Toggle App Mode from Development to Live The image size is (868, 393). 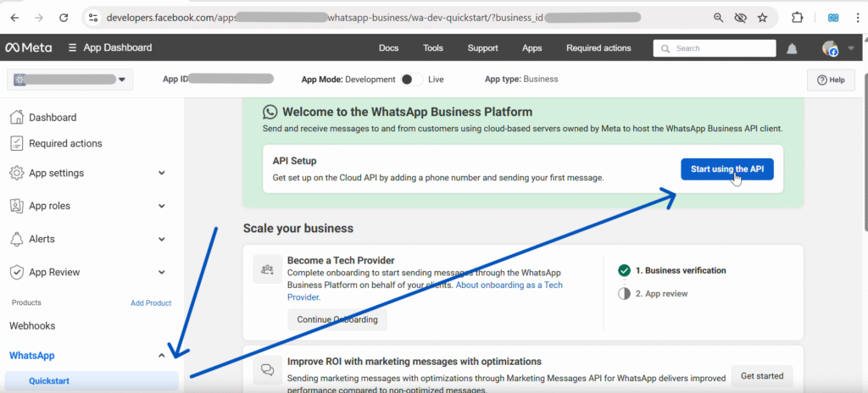click(412, 80)
